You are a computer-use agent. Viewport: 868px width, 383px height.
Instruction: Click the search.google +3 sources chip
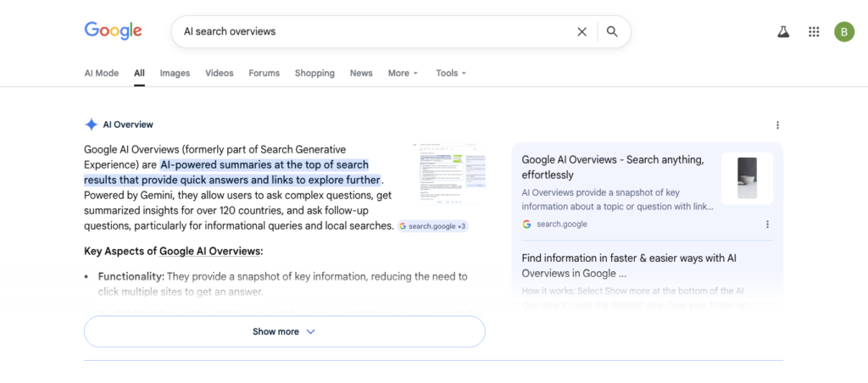coord(432,226)
